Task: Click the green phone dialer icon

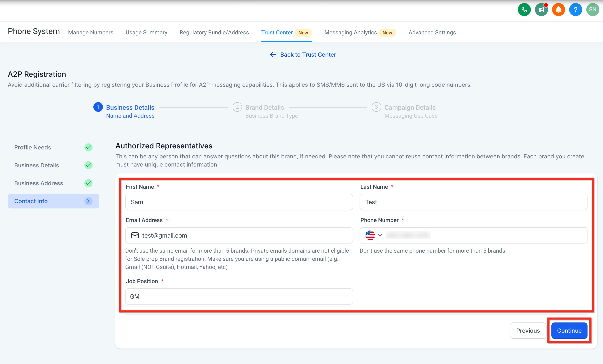Action: click(x=524, y=10)
